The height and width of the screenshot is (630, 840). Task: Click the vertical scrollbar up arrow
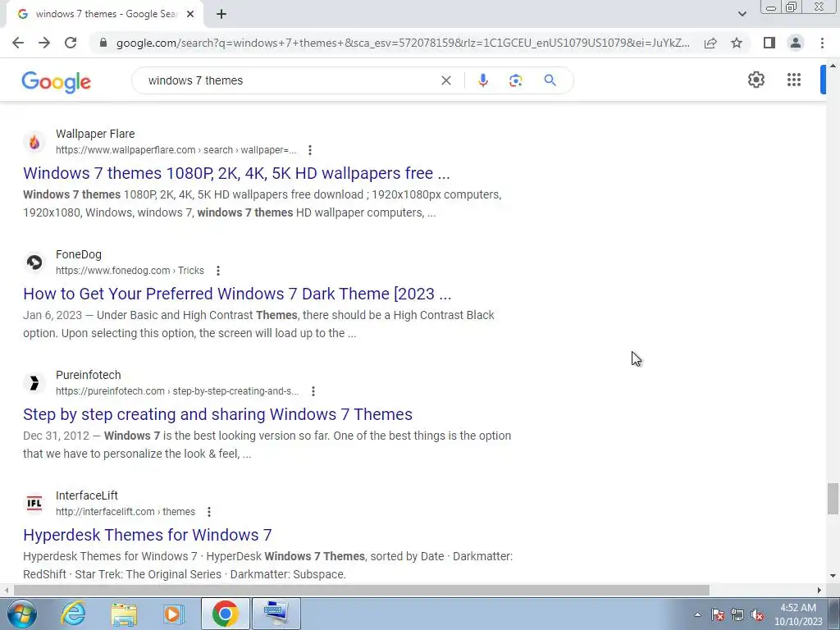(x=833, y=66)
